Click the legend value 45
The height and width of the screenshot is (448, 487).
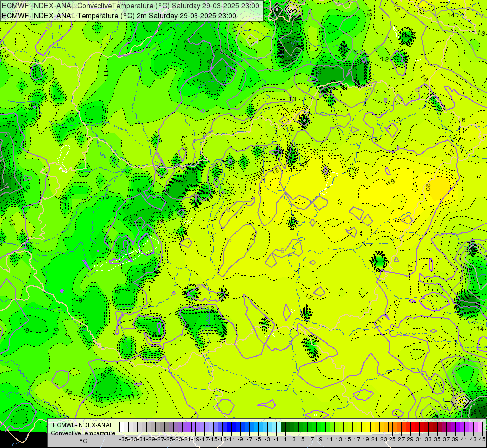482,439
